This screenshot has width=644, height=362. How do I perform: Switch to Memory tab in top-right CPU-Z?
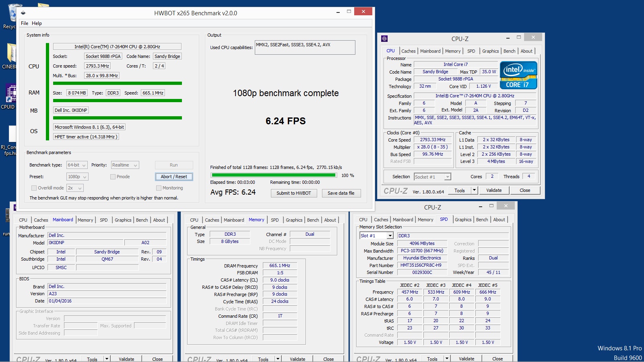click(453, 51)
